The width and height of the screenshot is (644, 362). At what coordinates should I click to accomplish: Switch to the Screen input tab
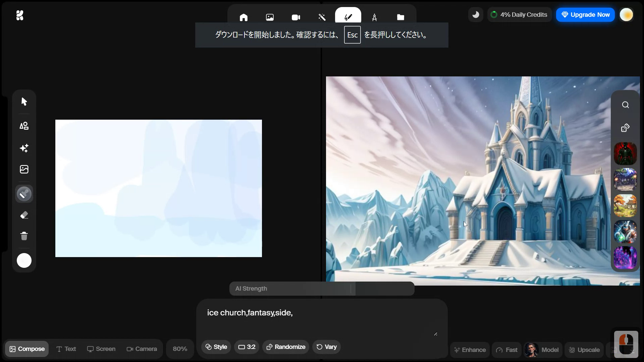pyautogui.click(x=101, y=349)
